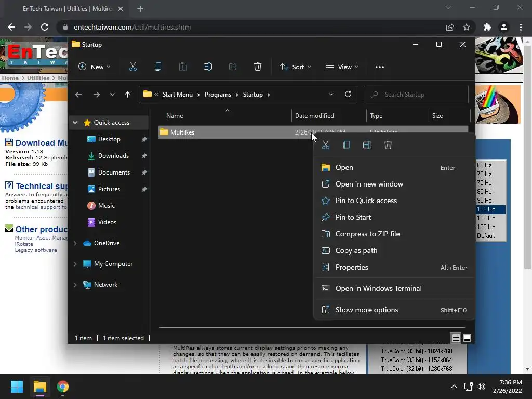532x399 pixels.
Task: Click the Search Startup field
Action: [x=416, y=95]
